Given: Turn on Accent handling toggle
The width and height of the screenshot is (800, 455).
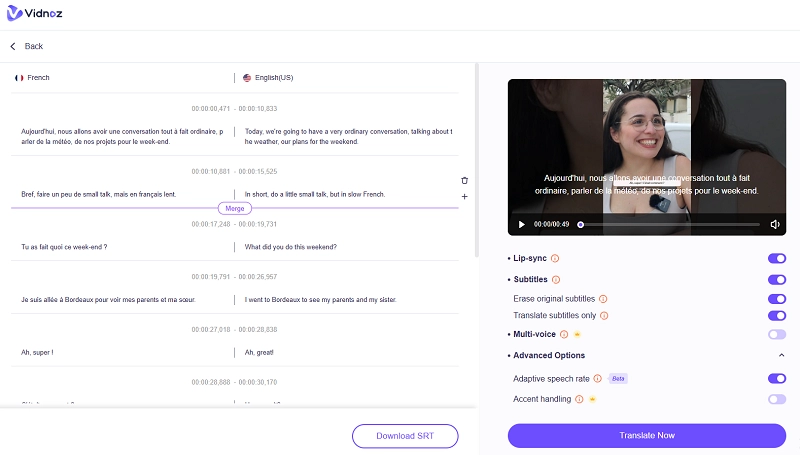Looking at the screenshot, I should (x=776, y=399).
